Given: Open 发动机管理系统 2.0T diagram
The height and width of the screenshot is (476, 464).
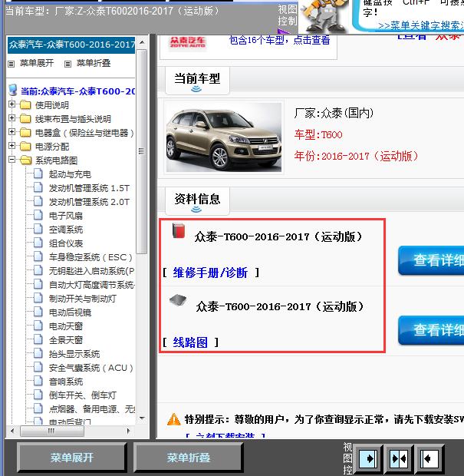Looking at the screenshot, I should click(x=89, y=202).
